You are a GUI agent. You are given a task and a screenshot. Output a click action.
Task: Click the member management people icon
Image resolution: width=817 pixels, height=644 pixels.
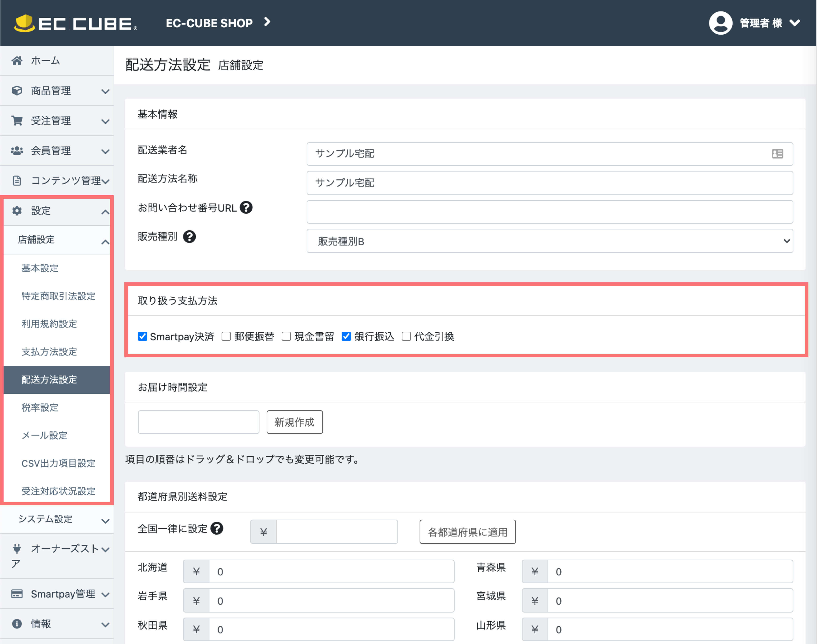click(x=17, y=150)
